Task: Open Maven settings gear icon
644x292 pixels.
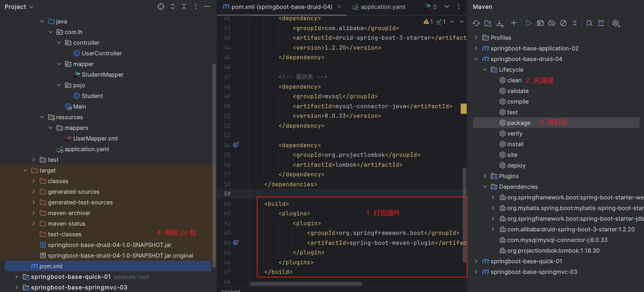Action: 616,23
